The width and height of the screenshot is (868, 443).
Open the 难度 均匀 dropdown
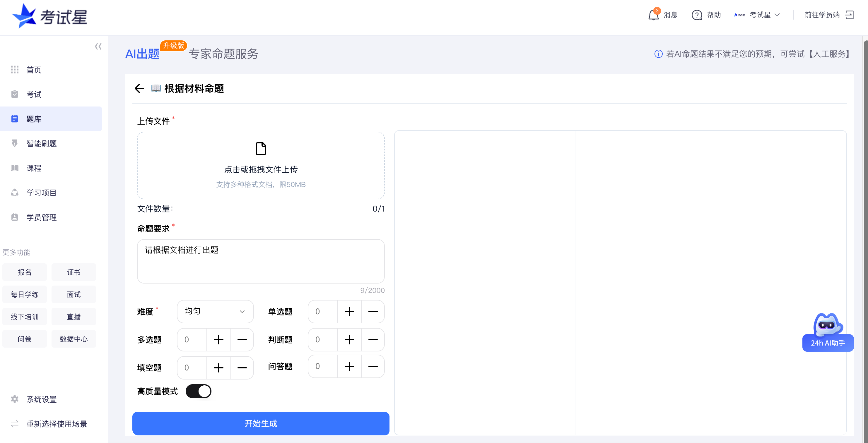pos(215,311)
